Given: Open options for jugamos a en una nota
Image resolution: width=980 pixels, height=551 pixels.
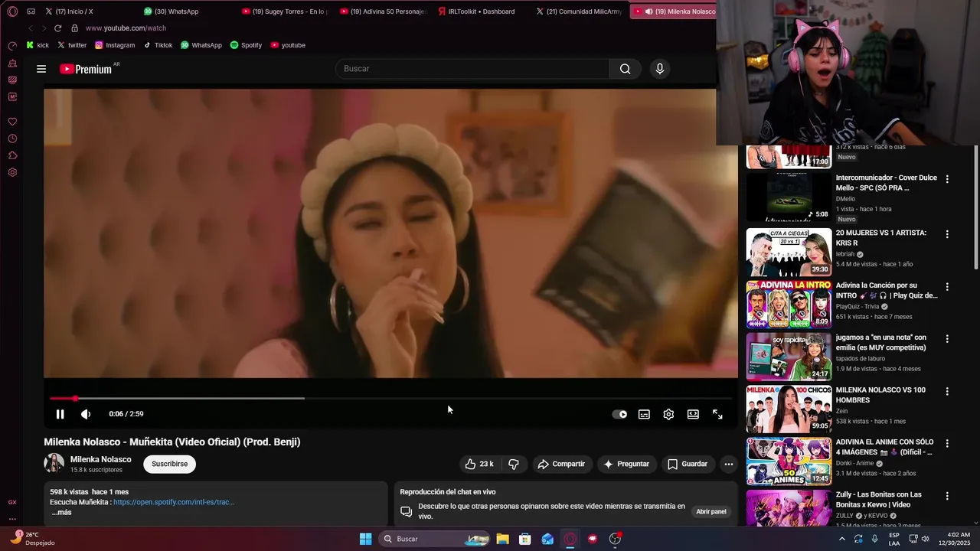Looking at the screenshot, I should point(947,339).
